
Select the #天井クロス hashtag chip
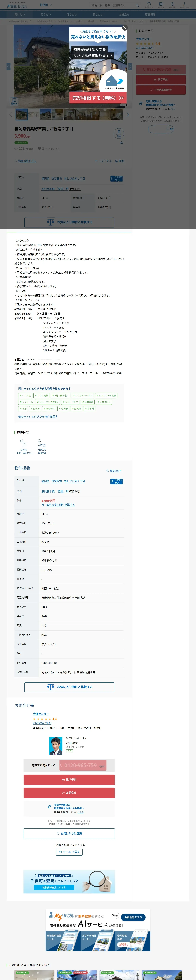pyautogui.click(x=104, y=402)
